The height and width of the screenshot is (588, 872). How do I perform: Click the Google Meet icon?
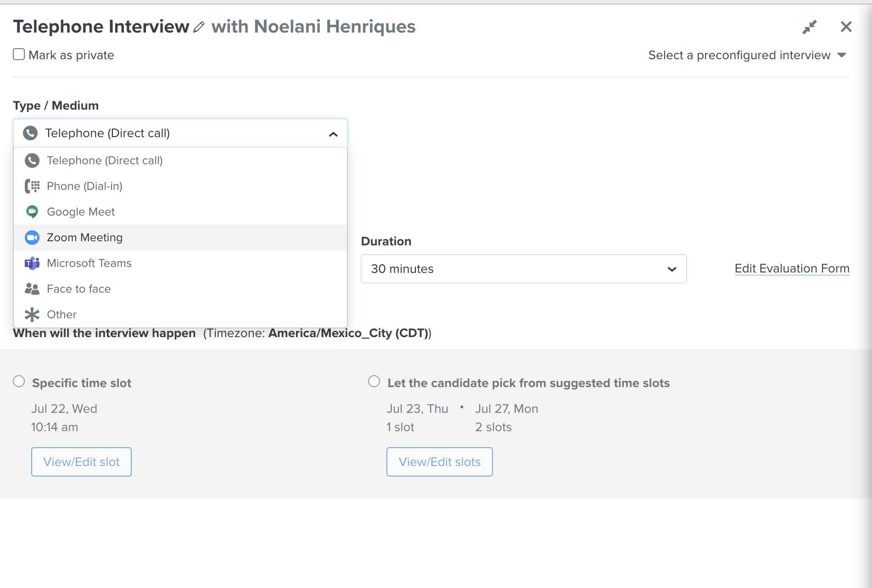click(32, 212)
